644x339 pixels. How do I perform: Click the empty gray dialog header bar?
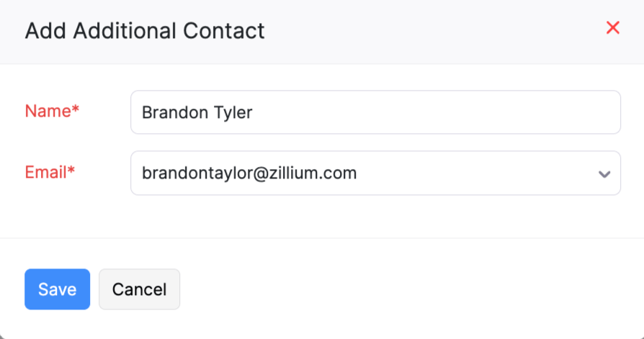[x=432, y=31]
